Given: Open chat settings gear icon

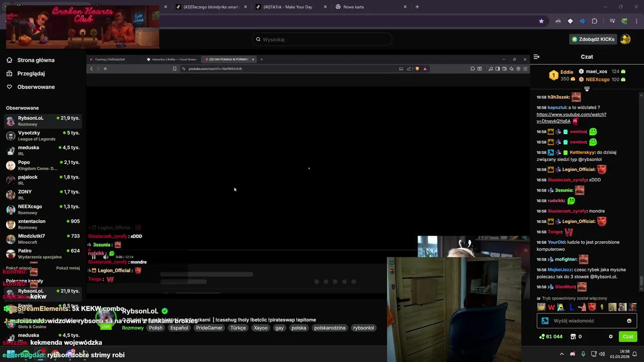Looking at the screenshot, I should tap(611, 336).
